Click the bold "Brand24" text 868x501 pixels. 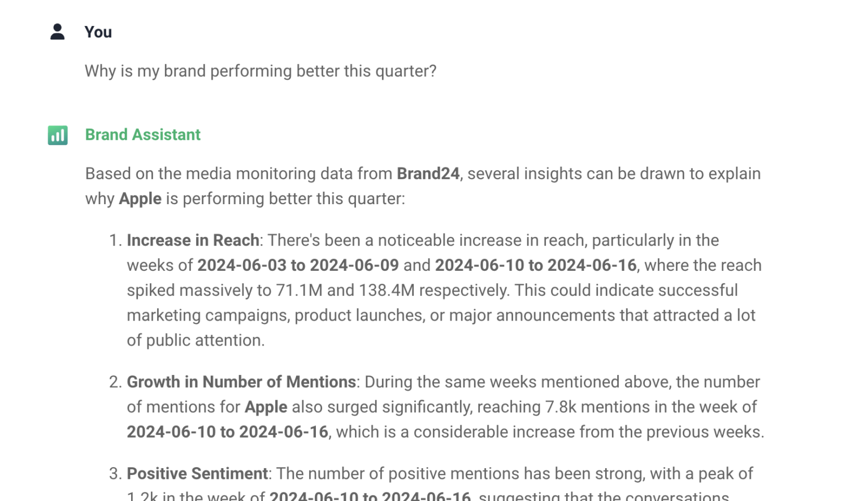(428, 174)
